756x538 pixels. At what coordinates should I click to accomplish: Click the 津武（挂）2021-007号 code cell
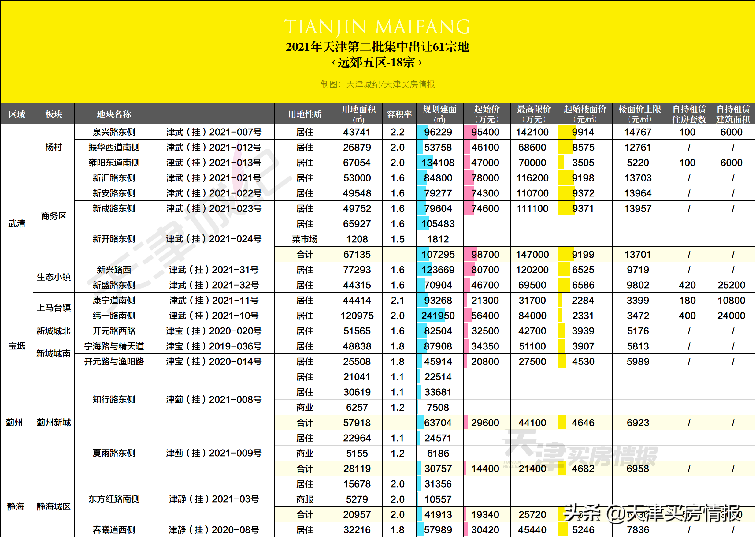tap(213, 132)
